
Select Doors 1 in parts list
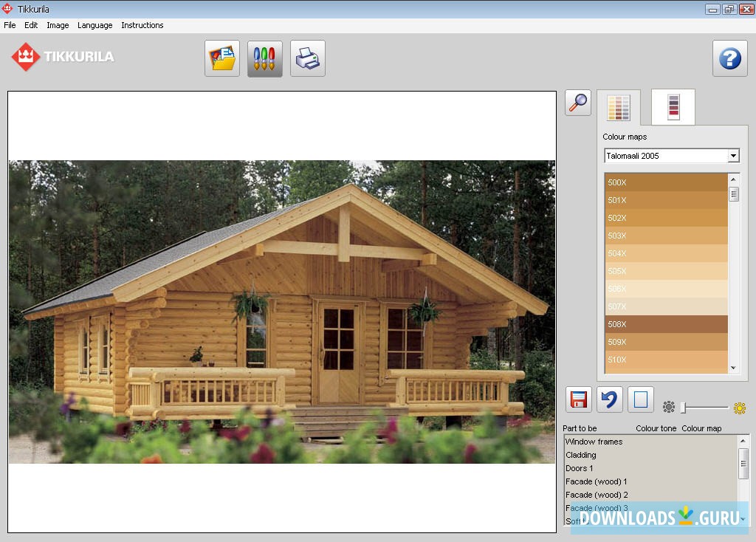click(579, 468)
